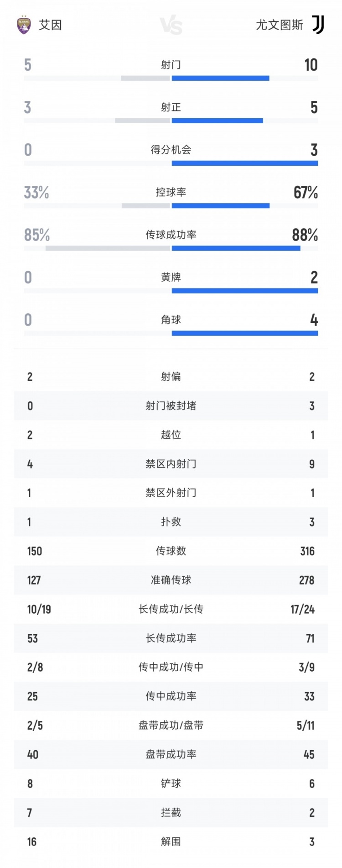
Task: Click the 盘带成功率 row label
Action: point(171,754)
